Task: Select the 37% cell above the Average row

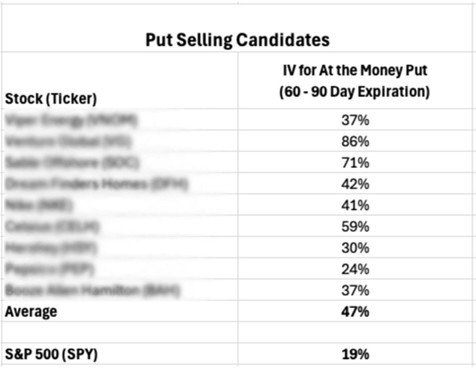Action: [355, 291]
